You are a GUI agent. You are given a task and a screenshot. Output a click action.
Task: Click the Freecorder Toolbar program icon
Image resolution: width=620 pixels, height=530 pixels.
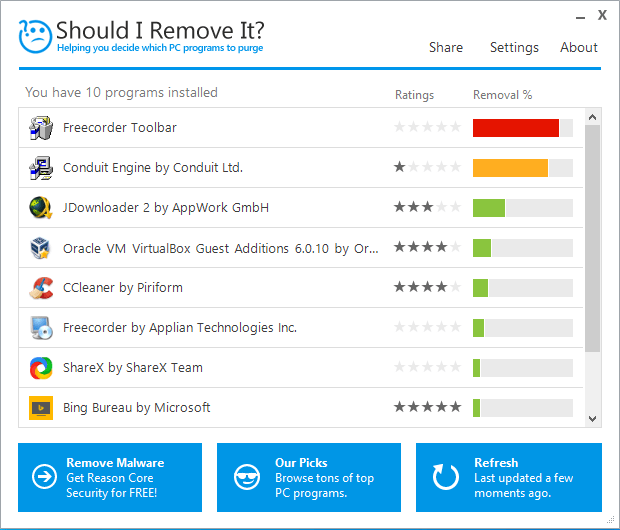[x=41, y=128]
